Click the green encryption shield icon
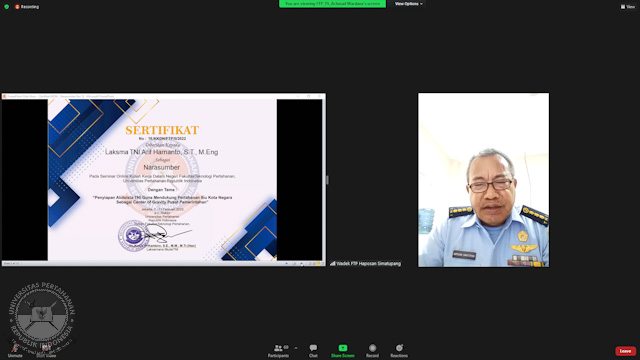 tap(7, 7)
